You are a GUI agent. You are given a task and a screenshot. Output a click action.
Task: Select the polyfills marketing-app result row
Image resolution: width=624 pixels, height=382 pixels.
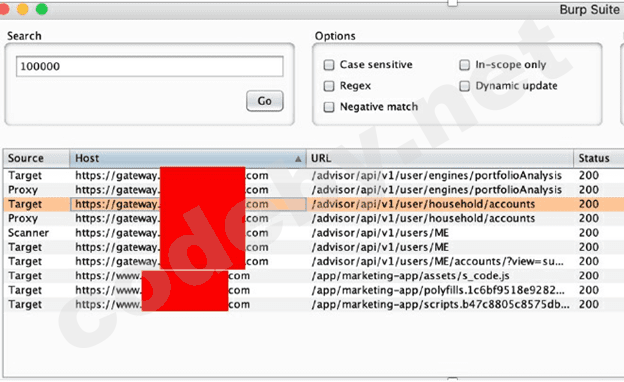pos(314,290)
